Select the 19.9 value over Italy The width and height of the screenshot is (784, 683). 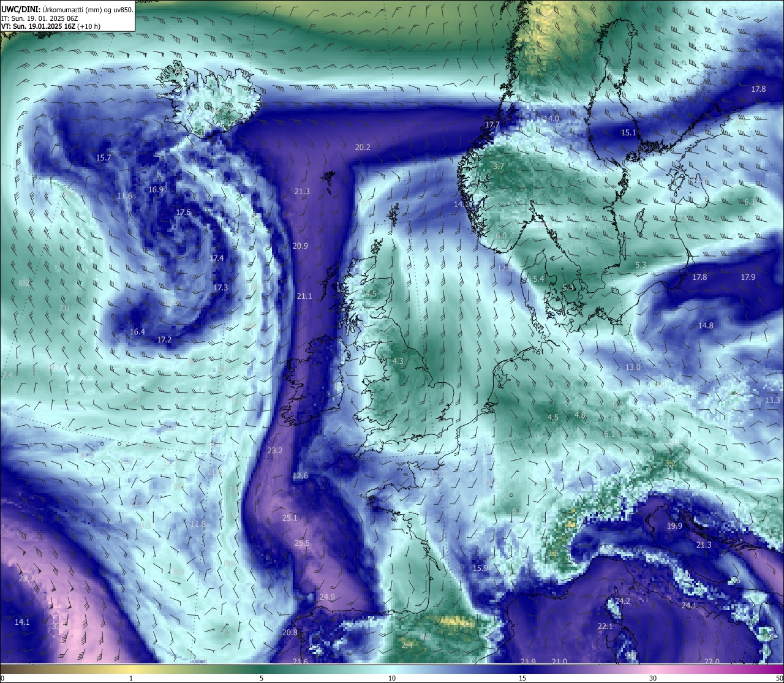pyautogui.click(x=674, y=526)
